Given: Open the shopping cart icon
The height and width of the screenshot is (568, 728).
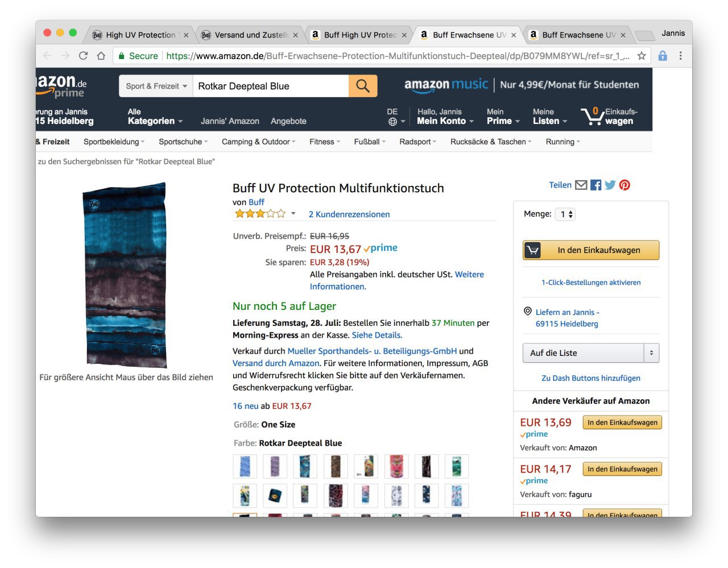Looking at the screenshot, I should point(591,117).
